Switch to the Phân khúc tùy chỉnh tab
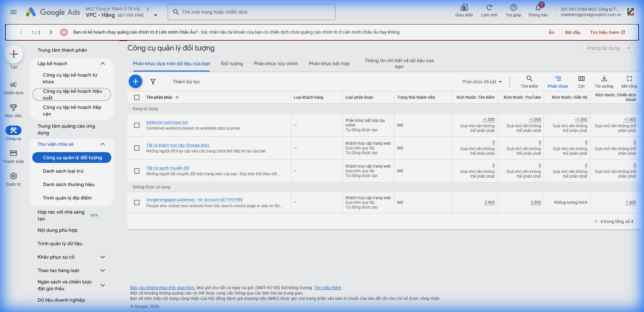Screen dimensions: 644x312 click(x=276, y=63)
